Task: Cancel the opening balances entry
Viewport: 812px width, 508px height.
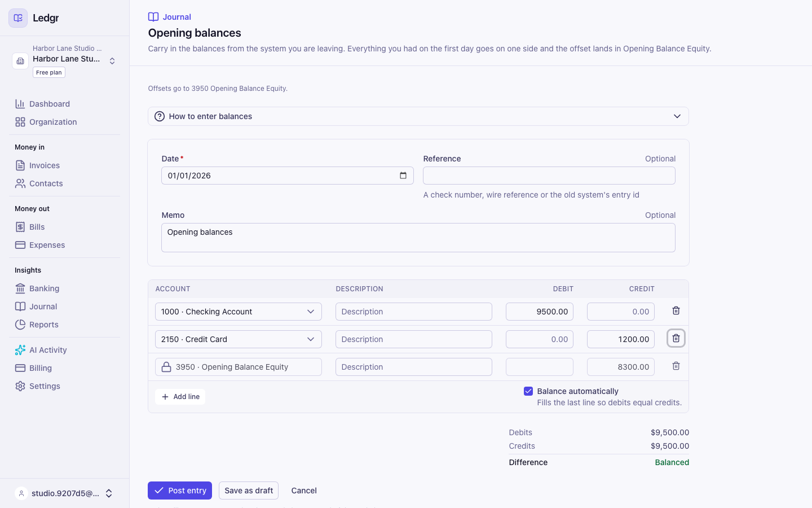Action: click(x=304, y=491)
